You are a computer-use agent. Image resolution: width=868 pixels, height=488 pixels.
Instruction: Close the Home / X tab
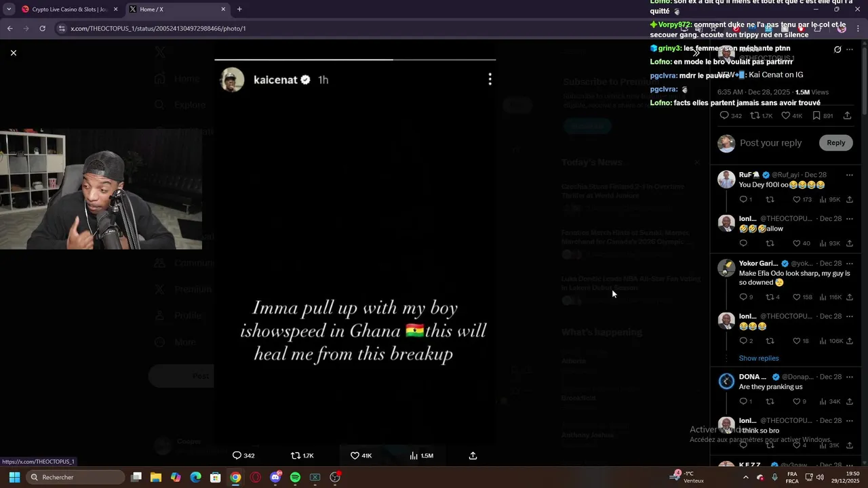coord(223,9)
